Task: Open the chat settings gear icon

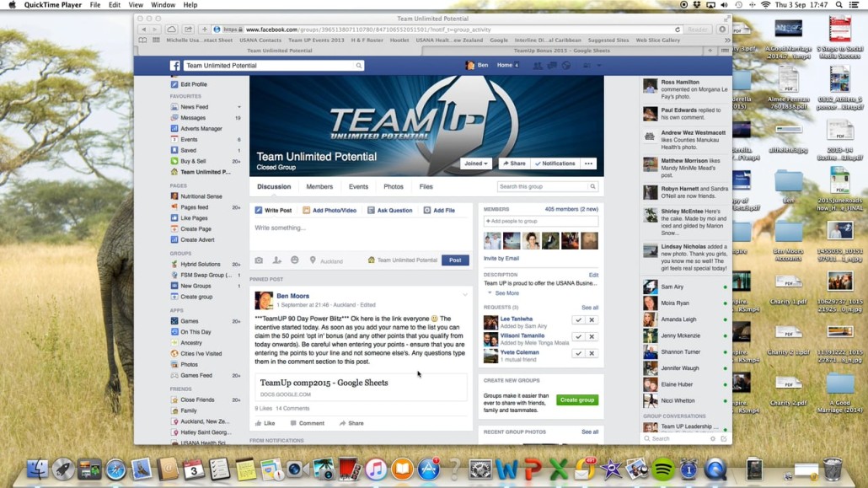Action: click(712, 439)
